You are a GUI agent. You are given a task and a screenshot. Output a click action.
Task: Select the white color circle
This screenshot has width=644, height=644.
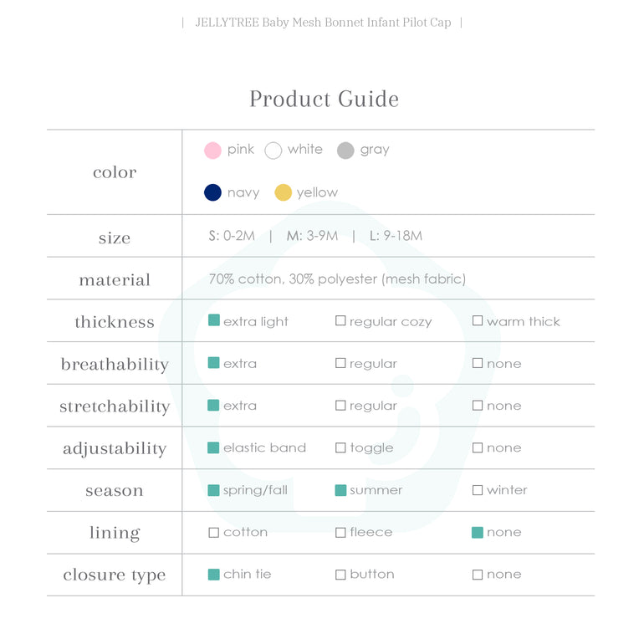273,151
